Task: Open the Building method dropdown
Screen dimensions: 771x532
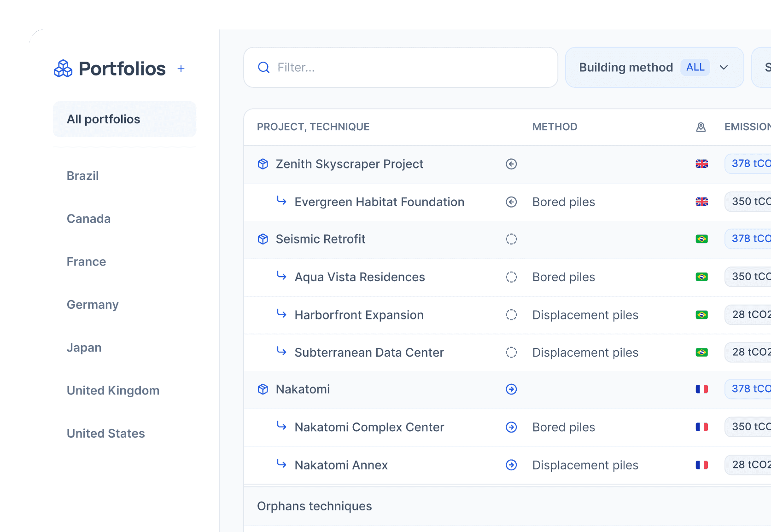Action: pos(654,68)
